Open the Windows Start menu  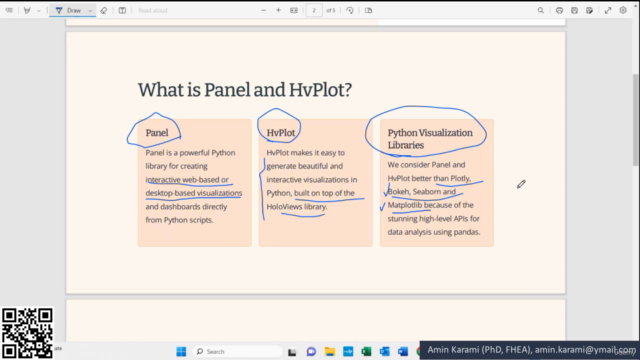coord(181,351)
